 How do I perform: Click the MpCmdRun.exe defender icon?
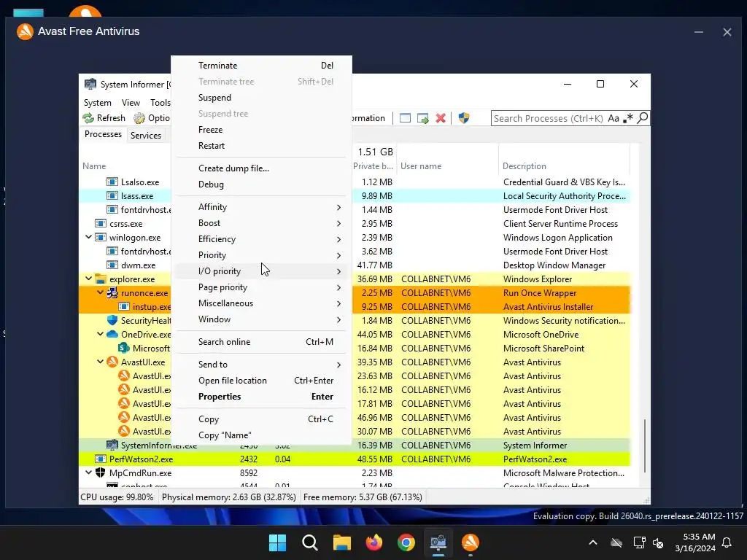pyautogui.click(x=101, y=472)
